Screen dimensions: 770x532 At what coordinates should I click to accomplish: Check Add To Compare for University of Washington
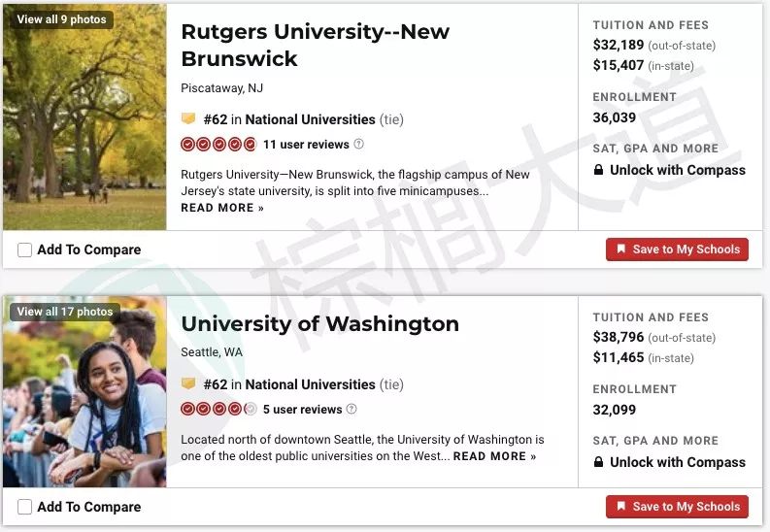coord(24,507)
